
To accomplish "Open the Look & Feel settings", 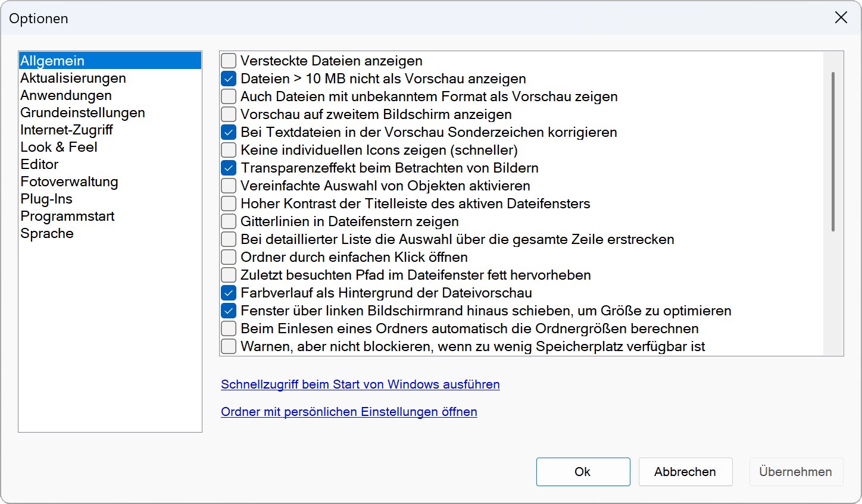I will point(58,147).
